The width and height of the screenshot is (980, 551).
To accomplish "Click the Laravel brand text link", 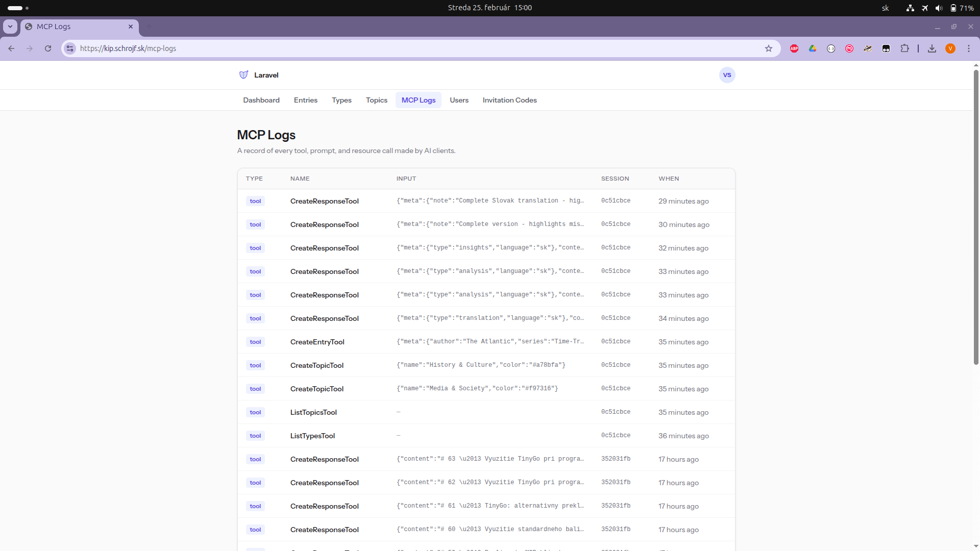I will [x=266, y=75].
